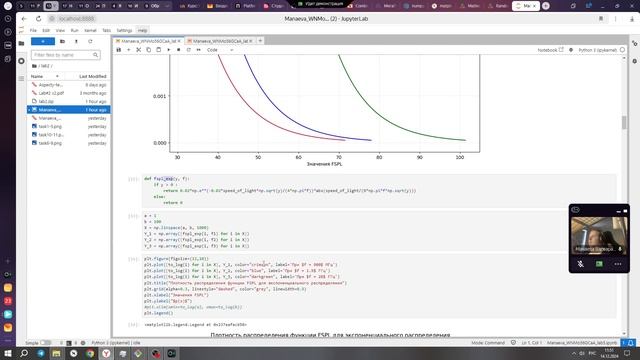Save the notebook with the toolbar save icon
The height and width of the screenshot is (360, 640).
click(119, 50)
